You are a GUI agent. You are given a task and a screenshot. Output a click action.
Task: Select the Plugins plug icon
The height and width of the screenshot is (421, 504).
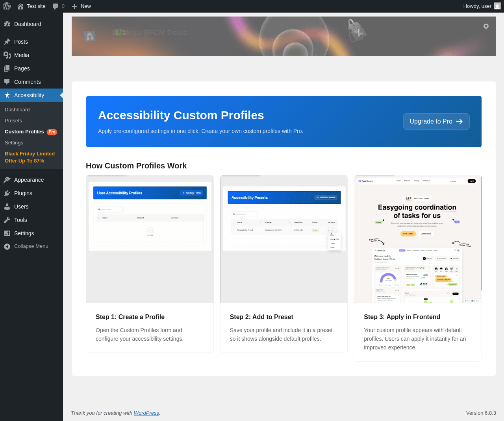[x=7, y=193]
